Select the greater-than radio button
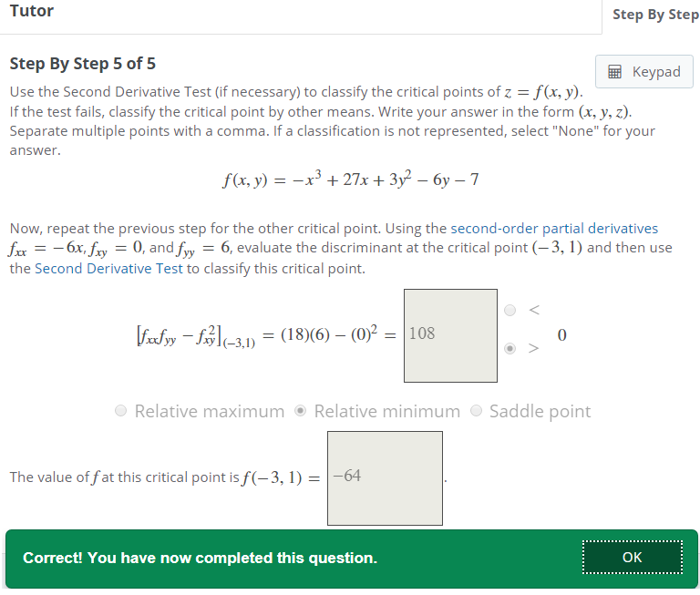Screen dimensions: 700x595 tap(510, 348)
